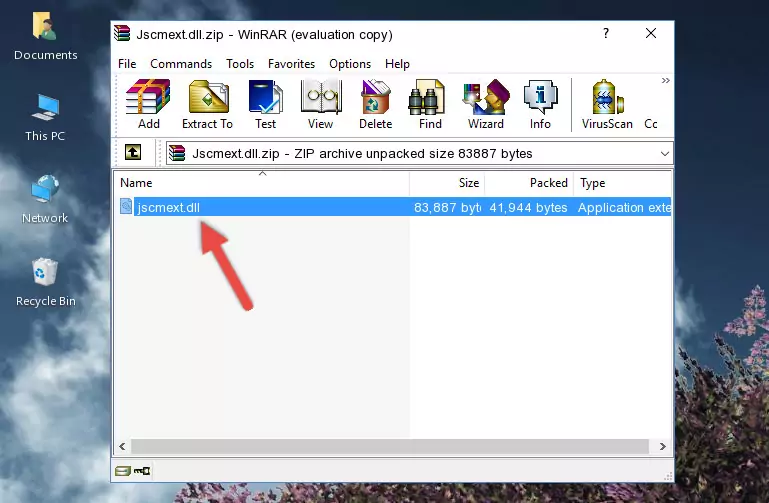Click the Application extension type cell
The width and height of the screenshot is (769, 503).
pyautogui.click(x=624, y=207)
